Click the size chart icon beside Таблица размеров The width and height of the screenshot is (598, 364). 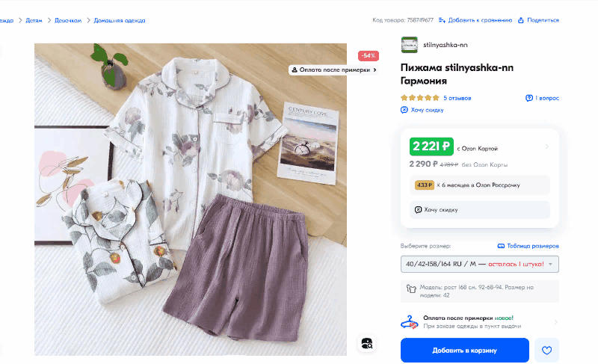pos(501,246)
